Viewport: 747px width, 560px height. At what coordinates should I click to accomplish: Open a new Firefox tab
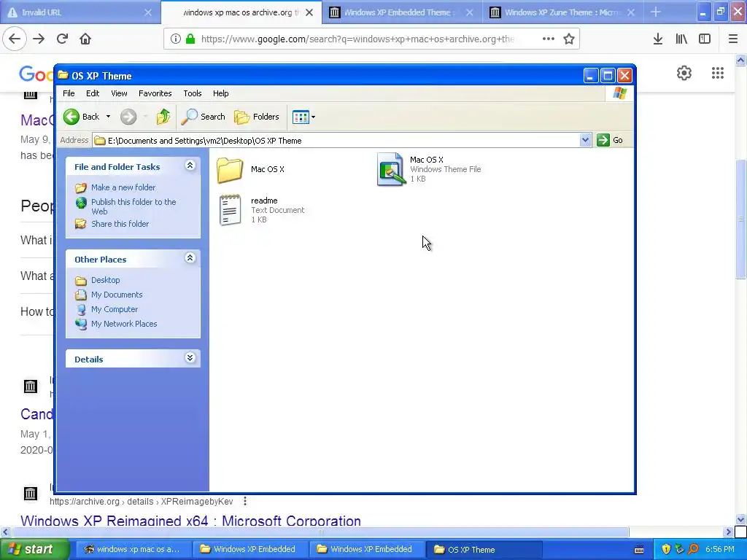pyautogui.click(x=656, y=12)
